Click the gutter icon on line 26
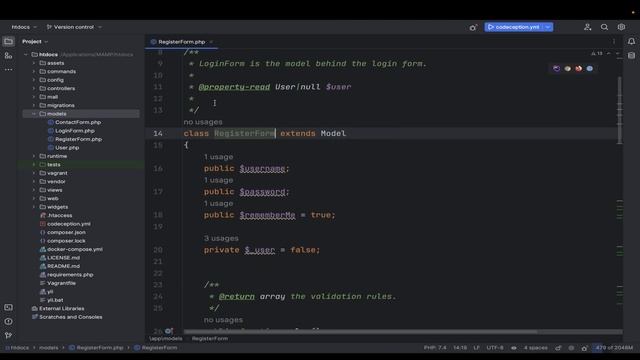The image size is (640, 360). pyautogui.click(x=168, y=331)
